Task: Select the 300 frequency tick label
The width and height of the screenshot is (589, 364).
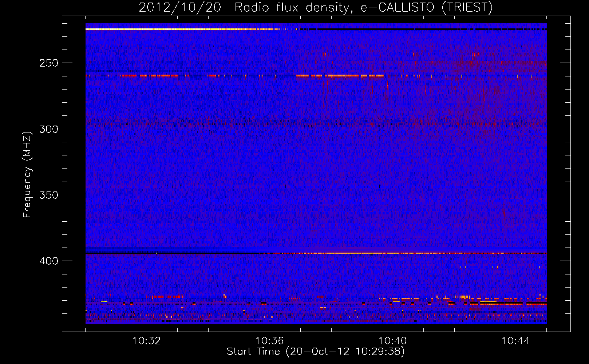Action: (x=48, y=129)
